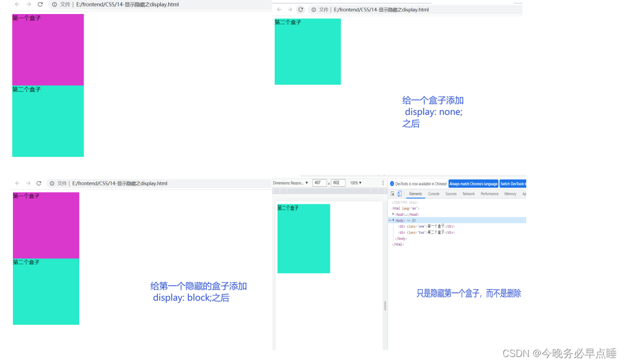
Task: Click the 文件 page info icon in the address bar
Action: point(54,4)
